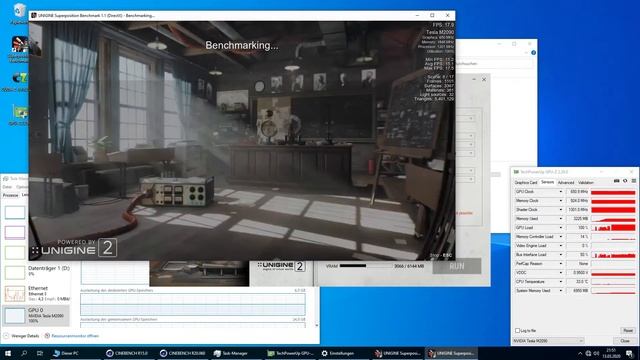Open the volume icon in system tray
Viewport: 640px width, 360px height.
pos(596,353)
